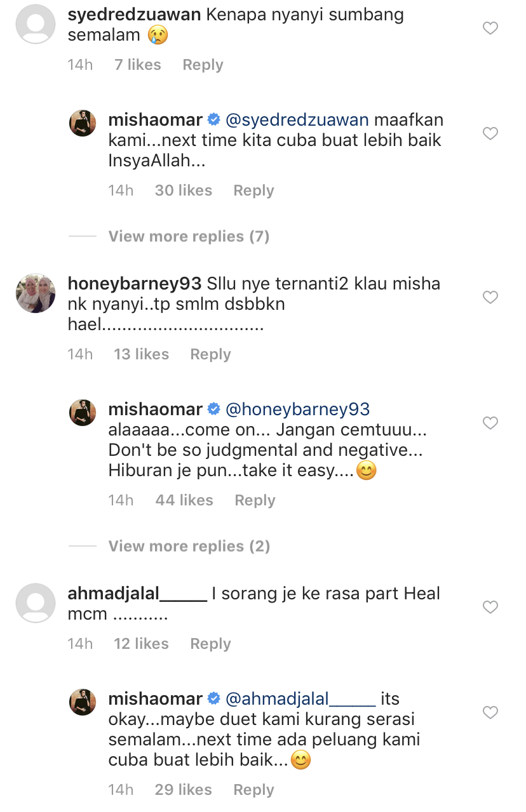Image resolution: width=526 pixels, height=812 pixels.
Task: Open the @honeybarney93 mention link
Action: tap(298, 409)
